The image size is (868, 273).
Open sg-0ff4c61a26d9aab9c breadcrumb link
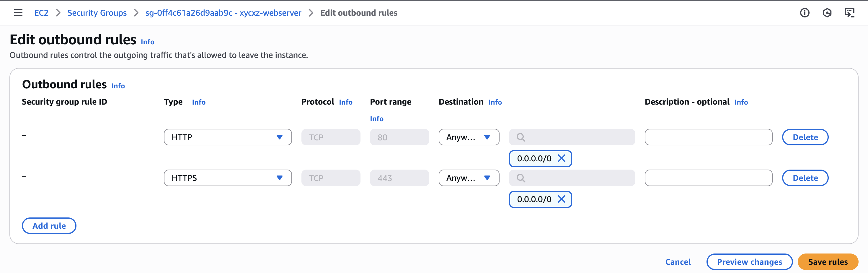pos(223,13)
